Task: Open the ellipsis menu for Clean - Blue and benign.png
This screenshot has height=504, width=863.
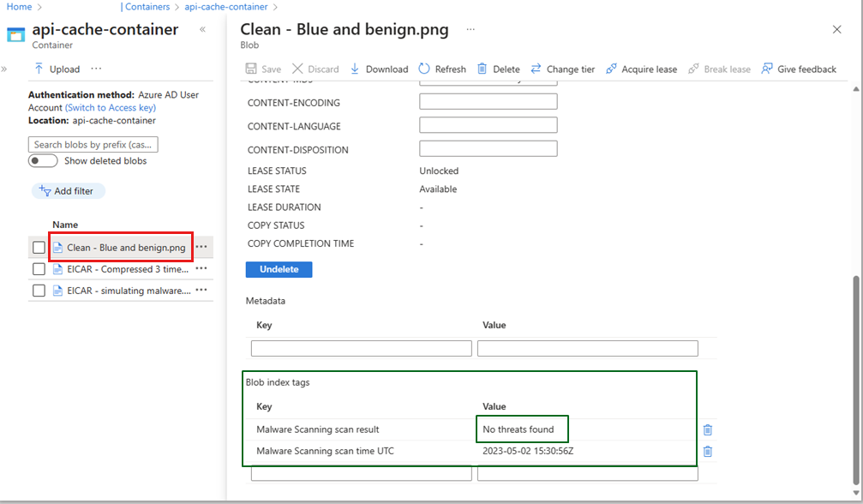Action: (201, 247)
